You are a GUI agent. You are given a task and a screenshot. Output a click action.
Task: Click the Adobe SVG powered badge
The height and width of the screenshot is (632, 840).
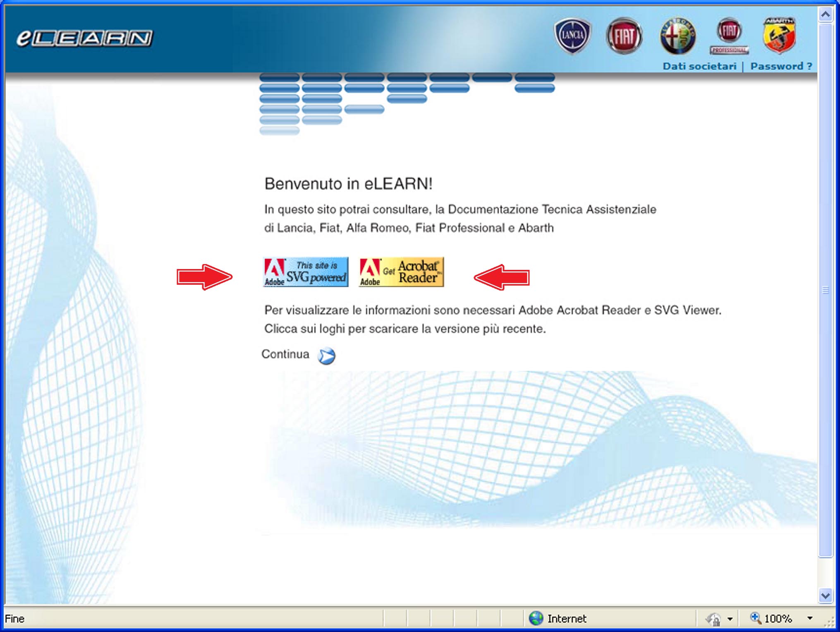(306, 272)
